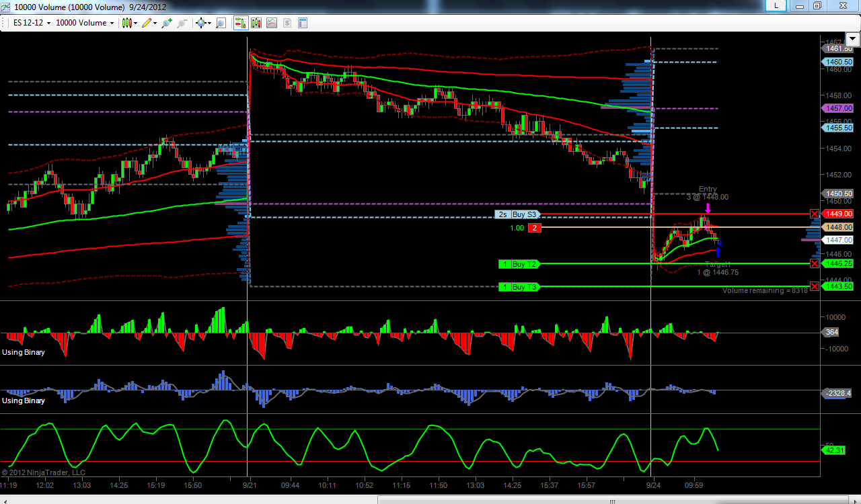Click the 09:59 time axis label
This screenshot has height=504, width=861.
[694, 485]
